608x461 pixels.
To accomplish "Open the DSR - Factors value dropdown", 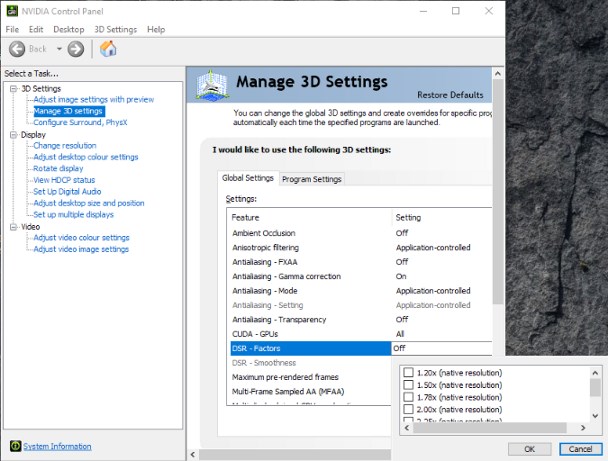I will coord(441,348).
